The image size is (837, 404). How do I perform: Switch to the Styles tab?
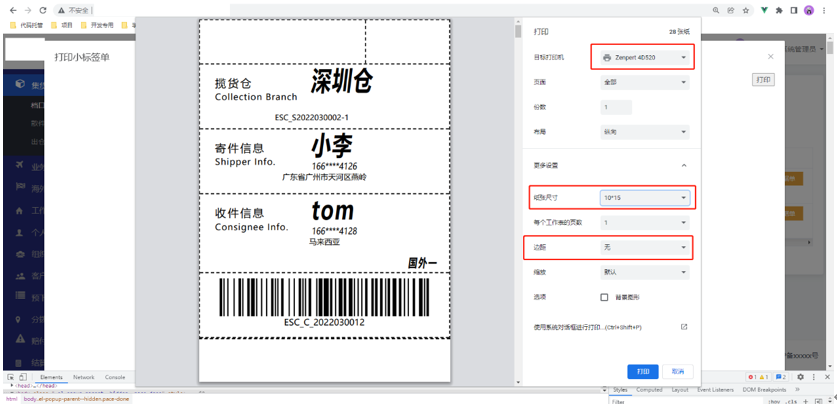pos(620,390)
